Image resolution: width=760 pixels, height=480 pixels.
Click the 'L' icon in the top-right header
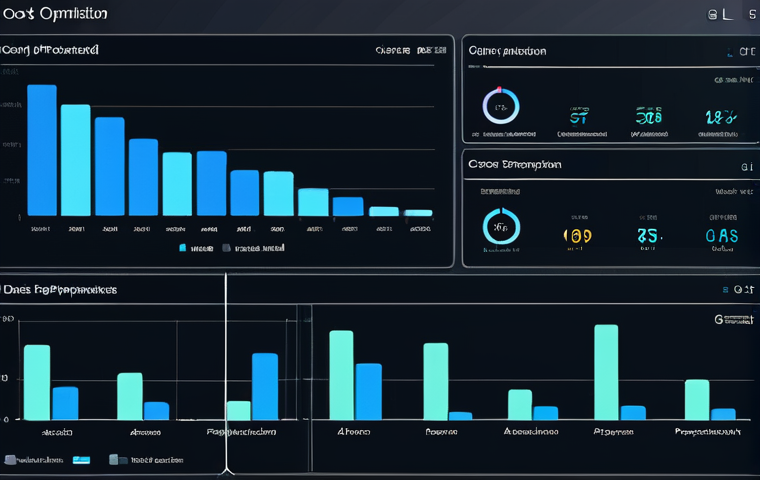click(x=727, y=15)
